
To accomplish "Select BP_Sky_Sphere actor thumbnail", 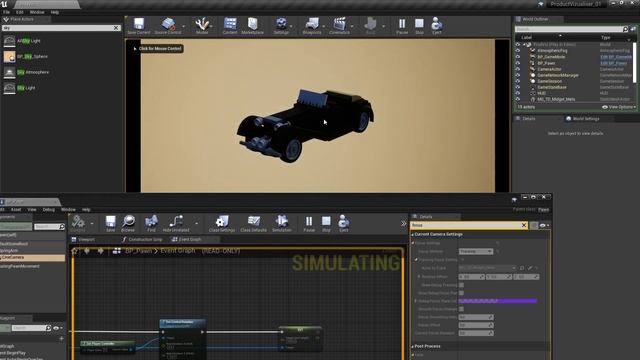I will (9, 56).
